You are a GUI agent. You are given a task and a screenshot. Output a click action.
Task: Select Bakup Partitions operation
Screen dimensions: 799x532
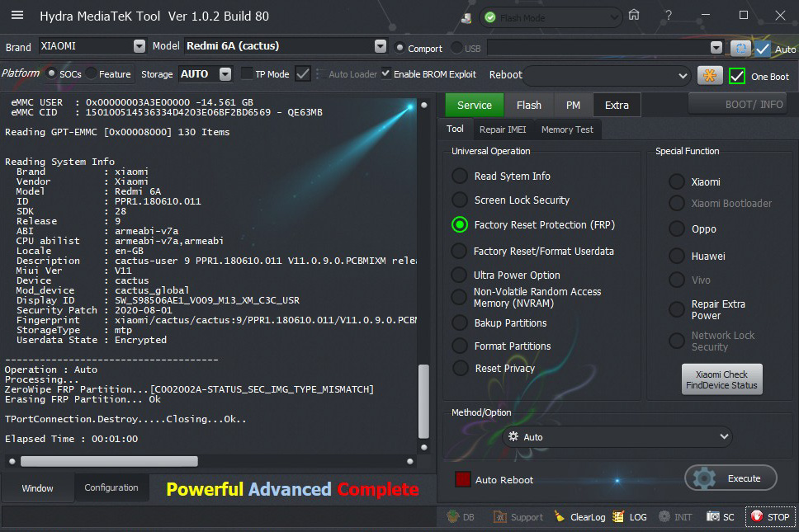pyautogui.click(x=460, y=322)
